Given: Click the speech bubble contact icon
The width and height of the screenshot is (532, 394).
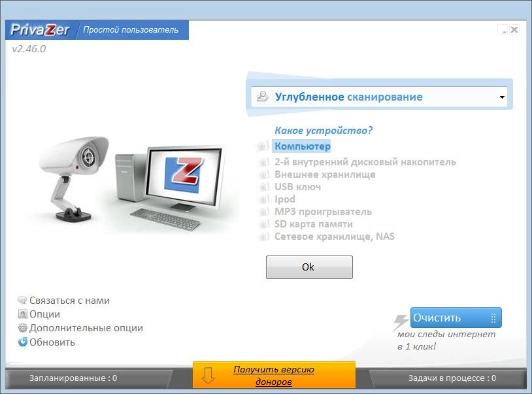Looking at the screenshot, I should (22, 300).
